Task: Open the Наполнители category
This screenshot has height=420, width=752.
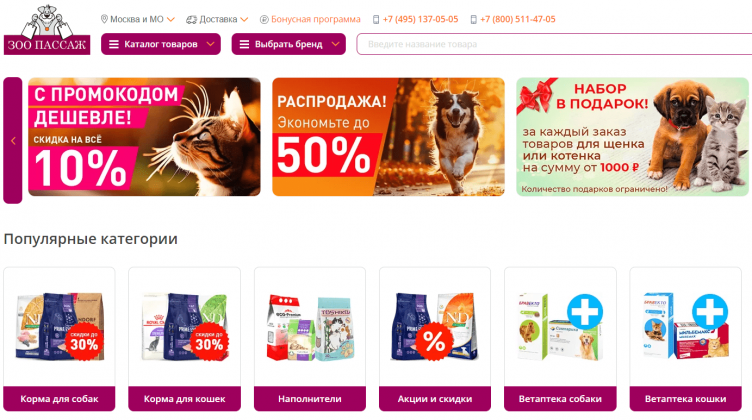Action: [309, 398]
